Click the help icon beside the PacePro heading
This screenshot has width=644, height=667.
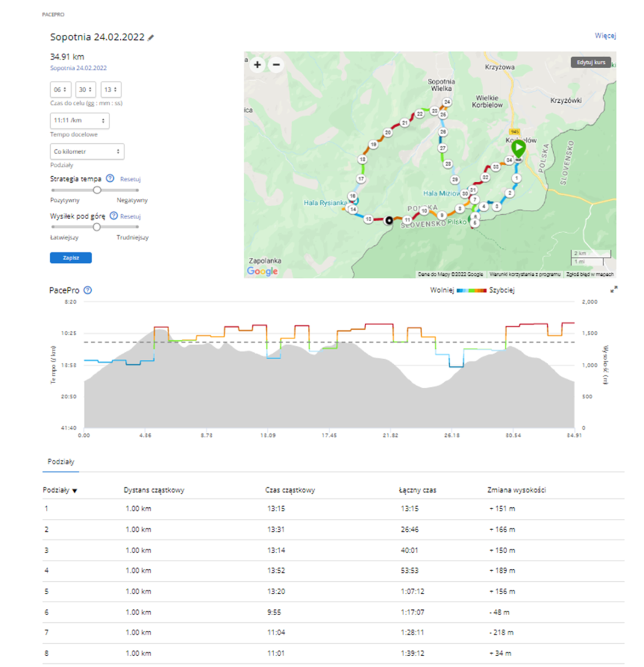pos(88,290)
